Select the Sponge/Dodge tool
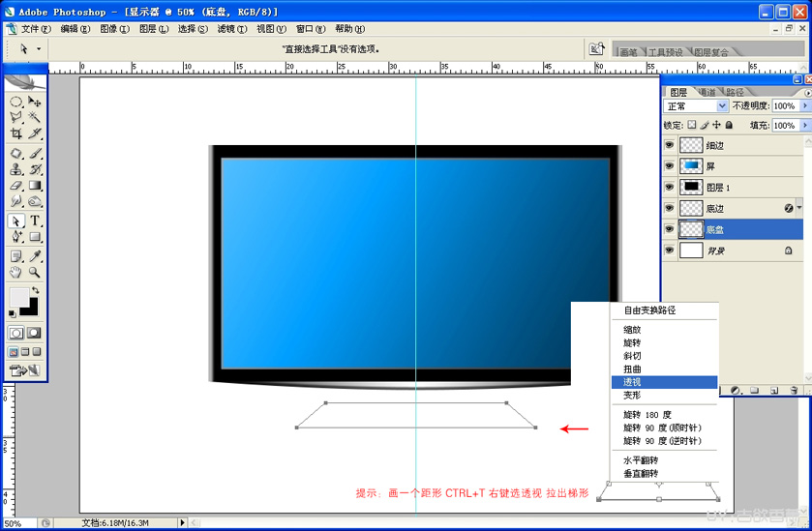 click(35, 201)
